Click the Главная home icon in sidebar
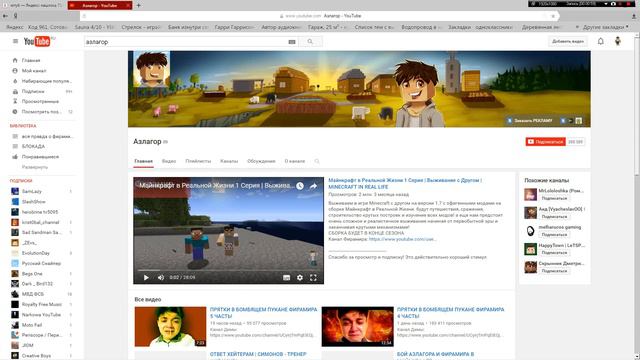 15,60
